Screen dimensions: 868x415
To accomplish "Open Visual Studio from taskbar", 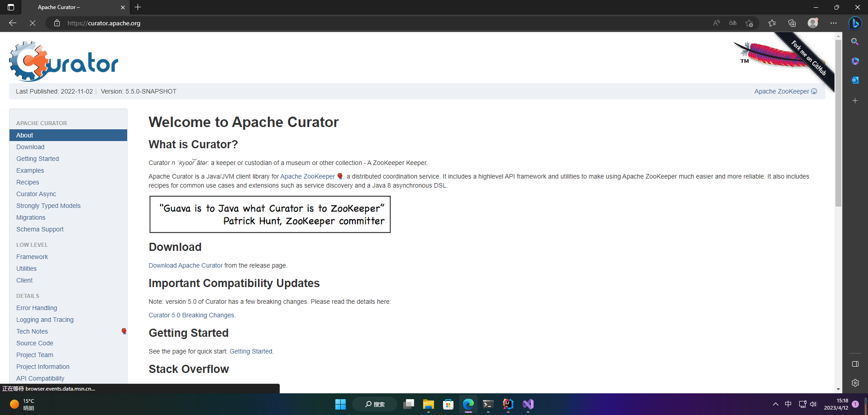I will tap(528, 404).
